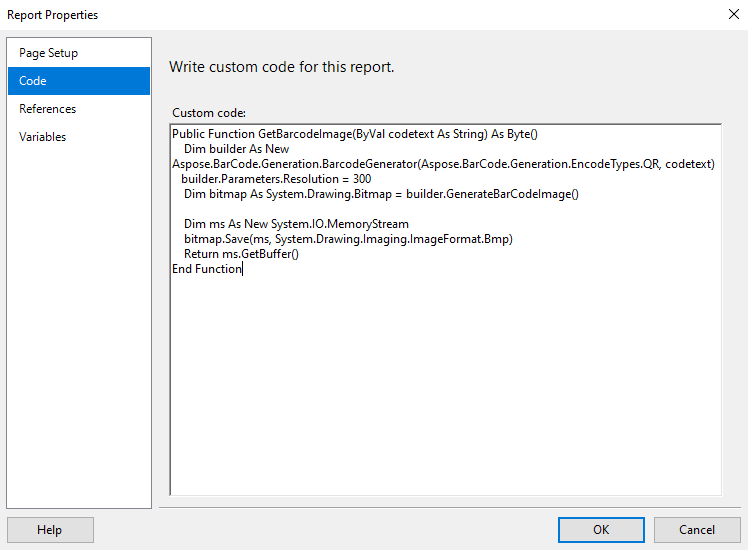Click the 'Return ms.GetBuffer()' line

241,254
